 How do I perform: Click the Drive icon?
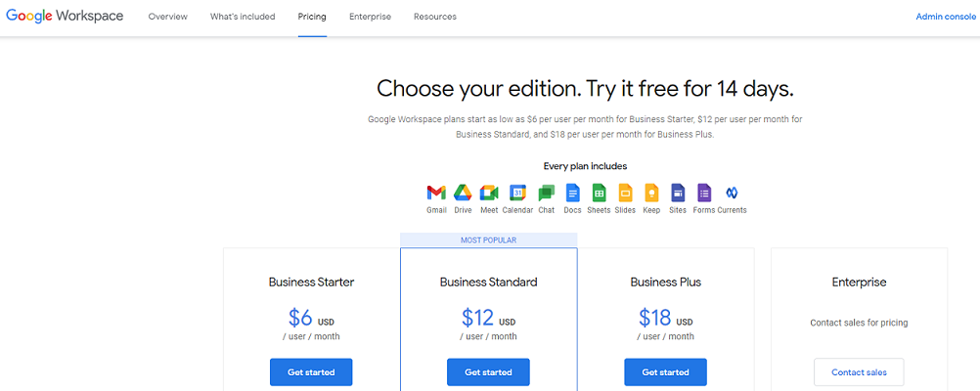(x=463, y=193)
